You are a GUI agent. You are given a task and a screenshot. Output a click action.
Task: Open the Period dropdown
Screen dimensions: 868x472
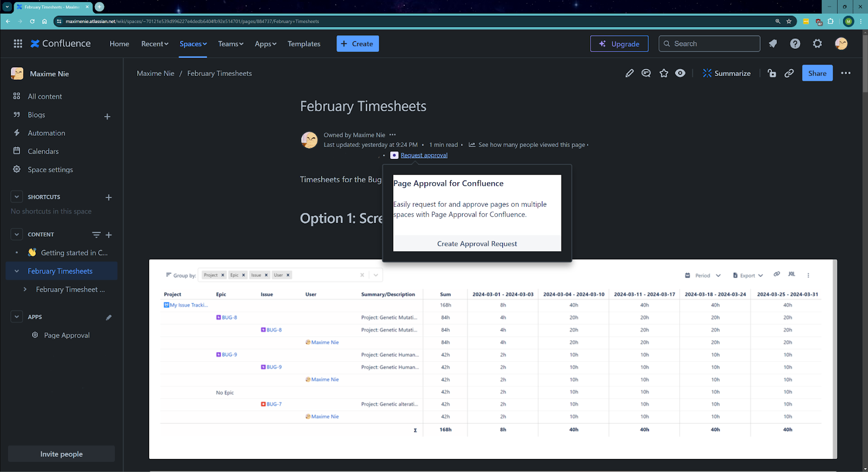pos(703,276)
